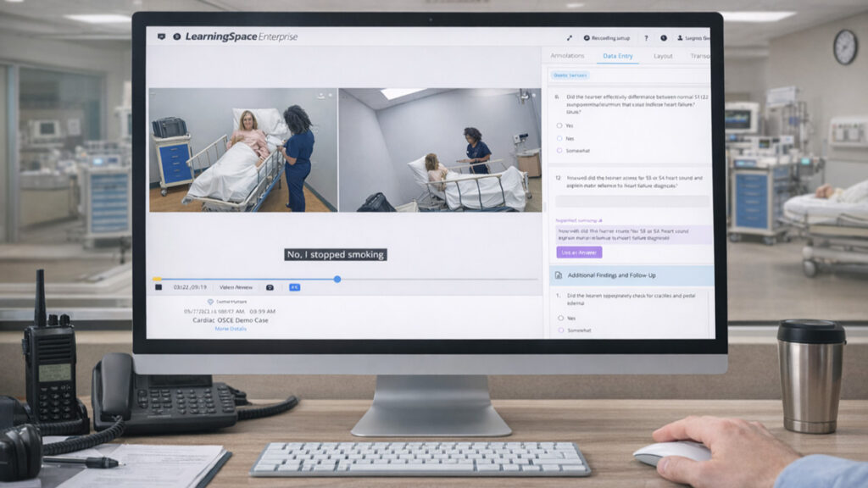The height and width of the screenshot is (488, 868).
Task: Open the help question mark icon
Action: point(646,38)
